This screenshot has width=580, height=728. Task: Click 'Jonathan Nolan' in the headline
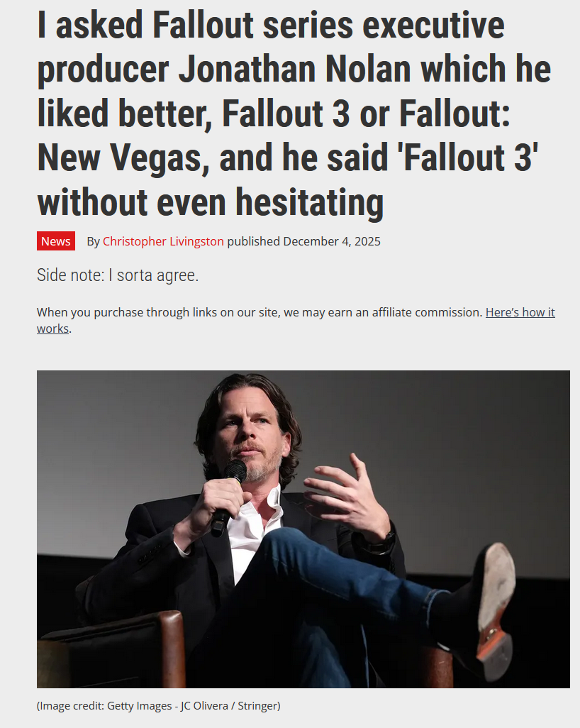point(295,68)
